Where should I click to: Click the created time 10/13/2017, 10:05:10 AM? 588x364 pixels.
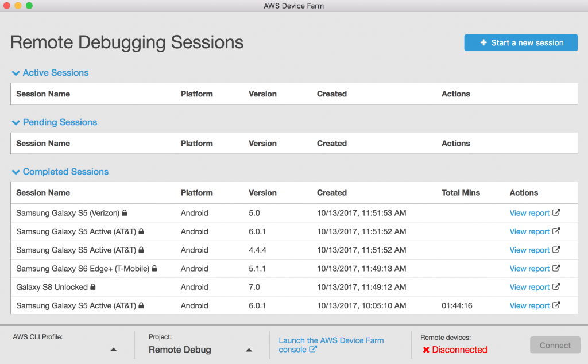(x=362, y=306)
